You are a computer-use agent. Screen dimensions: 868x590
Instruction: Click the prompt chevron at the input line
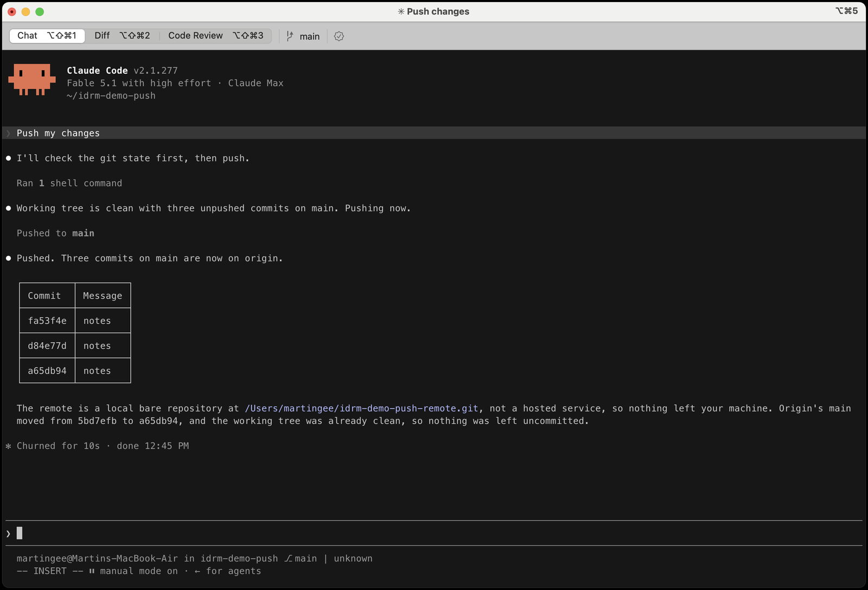coord(8,534)
